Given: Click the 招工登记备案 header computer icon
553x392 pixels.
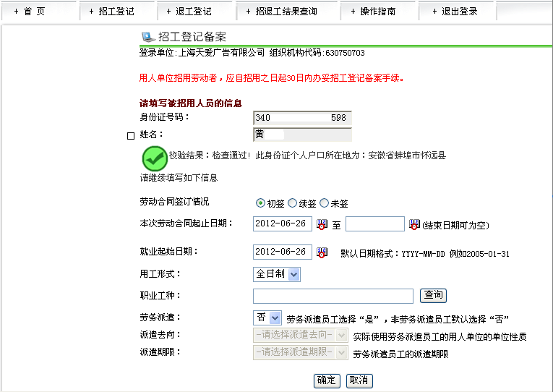Looking at the screenshot, I should pyautogui.click(x=147, y=36).
